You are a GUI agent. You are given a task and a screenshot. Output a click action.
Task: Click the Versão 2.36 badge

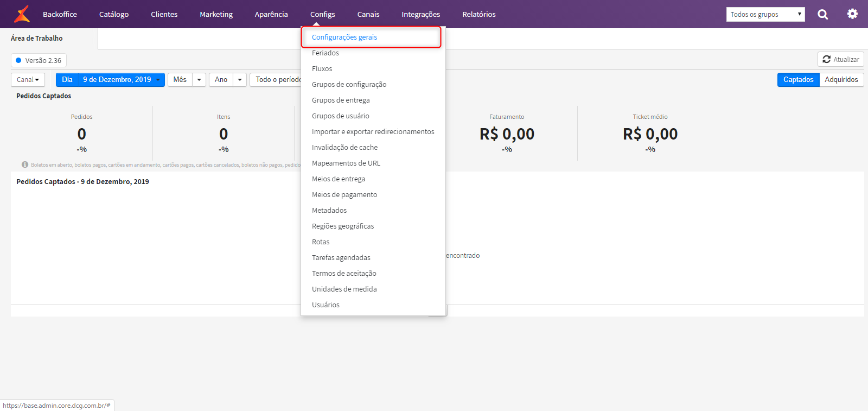coord(39,60)
